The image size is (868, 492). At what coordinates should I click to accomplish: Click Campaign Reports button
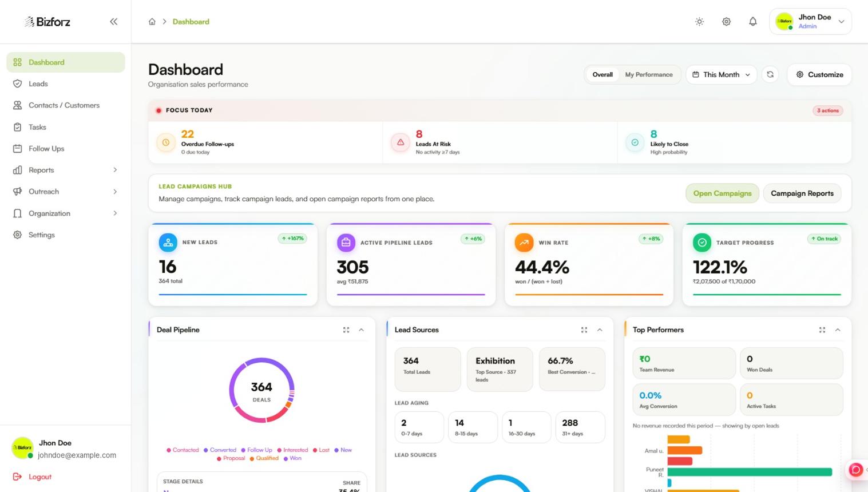802,193
